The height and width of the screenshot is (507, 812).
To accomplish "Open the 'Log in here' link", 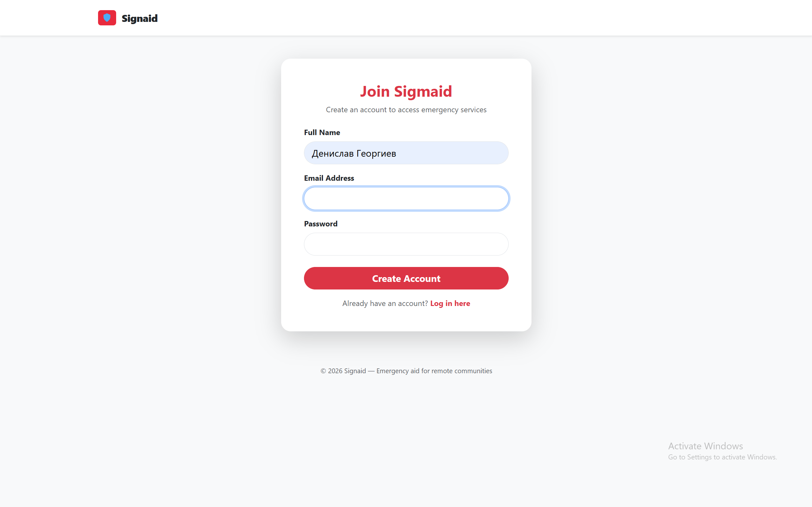I will tap(450, 303).
